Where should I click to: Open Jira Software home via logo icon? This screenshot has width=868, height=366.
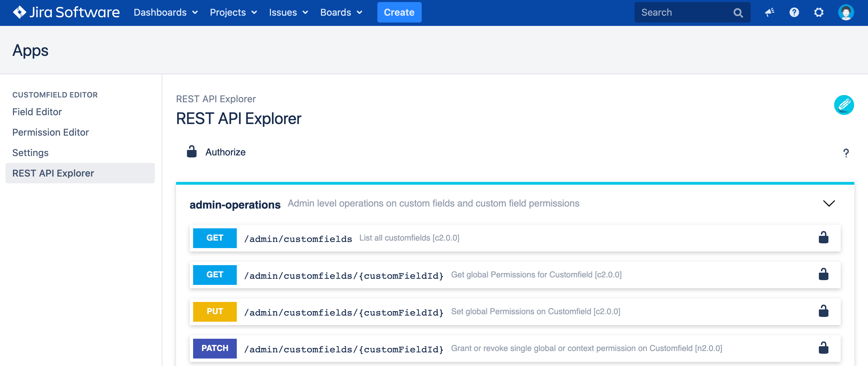(x=19, y=12)
